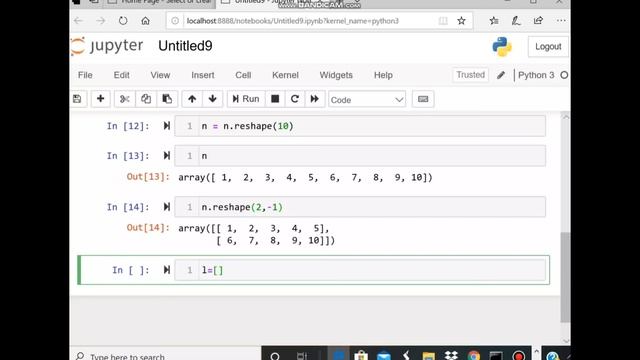Click the Out[14] two-row array output
640x360 pixels.
point(256,234)
